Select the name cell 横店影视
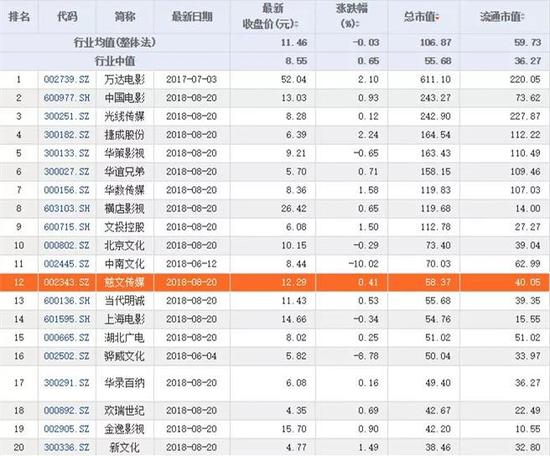Viewport: 550px width, 456px height. (x=125, y=209)
